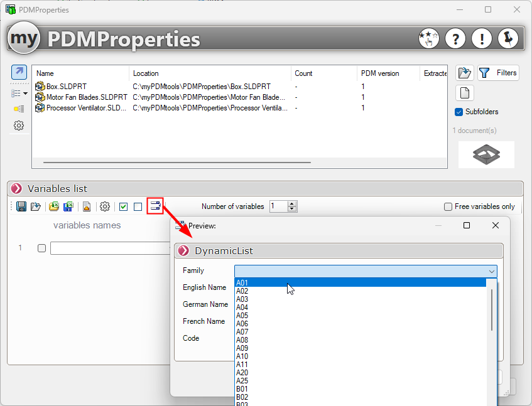Decrease the number of variables
The height and width of the screenshot is (406, 532).
292,209
